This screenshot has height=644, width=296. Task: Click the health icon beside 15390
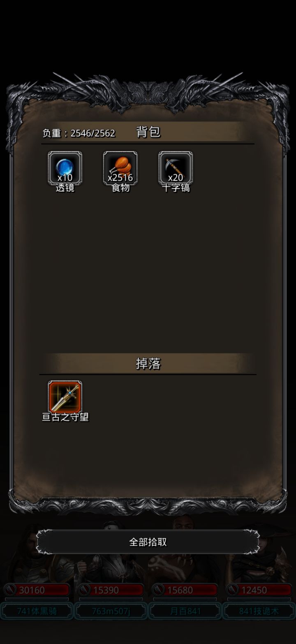coord(84,590)
